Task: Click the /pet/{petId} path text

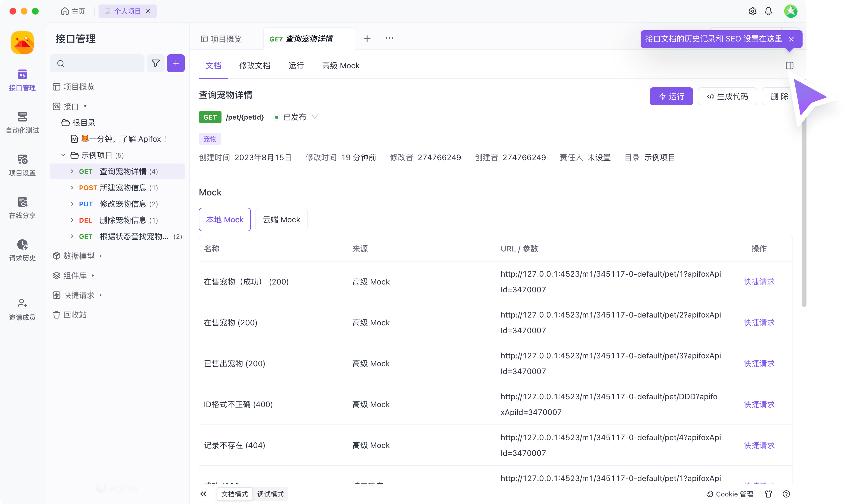Action: click(245, 117)
